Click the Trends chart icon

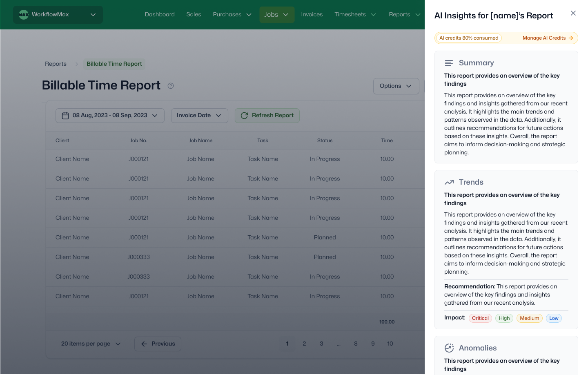(x=449, y=182)
